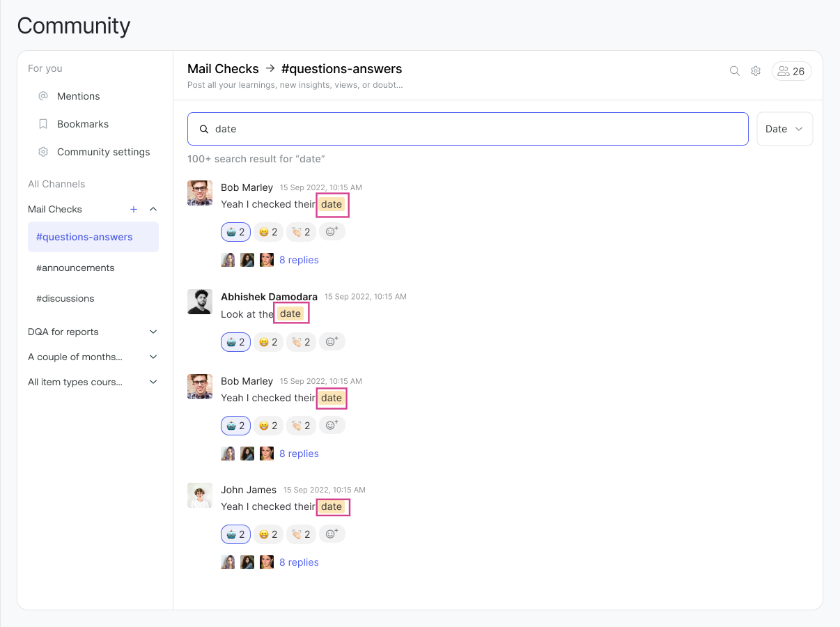The height and width of the screenshot is (627, 840).
Task: Add a channel with the plus icon
Action: pos(134,209)
